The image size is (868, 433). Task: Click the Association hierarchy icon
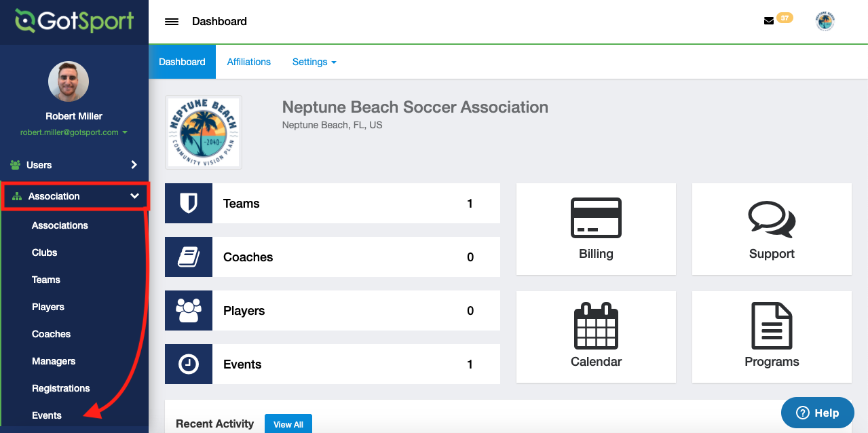(x=17, y=196)
